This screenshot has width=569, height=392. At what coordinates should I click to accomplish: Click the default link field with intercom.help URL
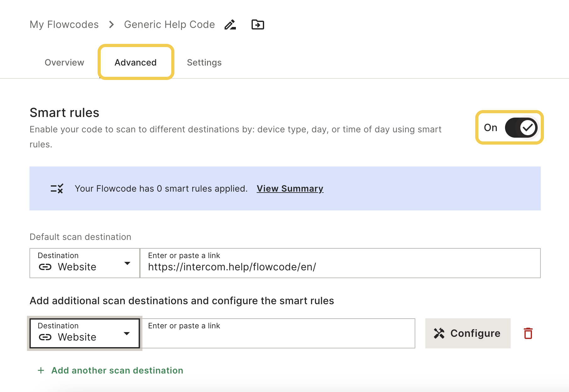pyautogui.click(x=340, y=263)
